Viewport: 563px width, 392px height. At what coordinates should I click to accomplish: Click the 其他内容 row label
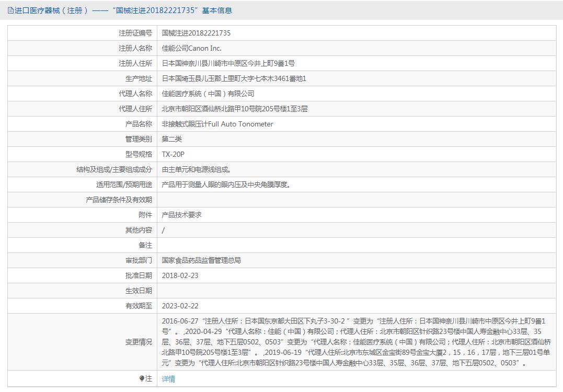(x=139, y=230)
